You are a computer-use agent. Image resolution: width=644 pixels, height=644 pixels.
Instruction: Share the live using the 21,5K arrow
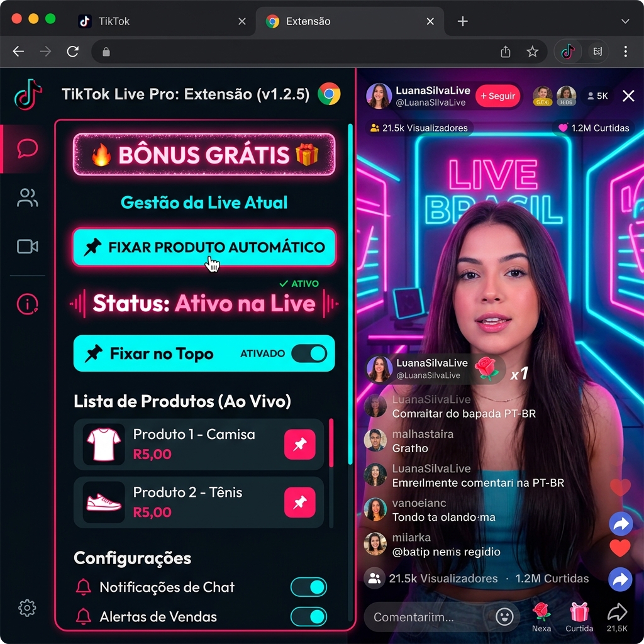(x=617, y=616)
